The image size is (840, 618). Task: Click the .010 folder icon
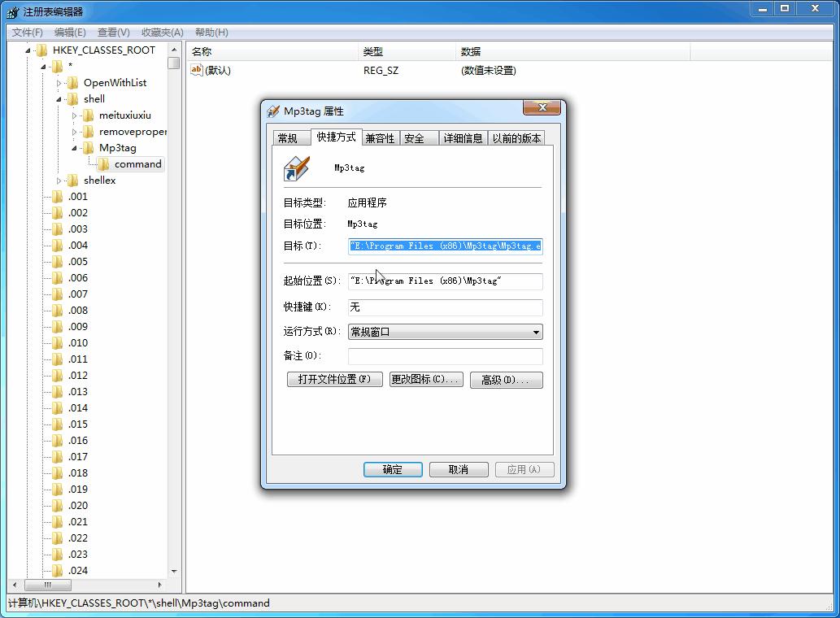tap(57, 342)
